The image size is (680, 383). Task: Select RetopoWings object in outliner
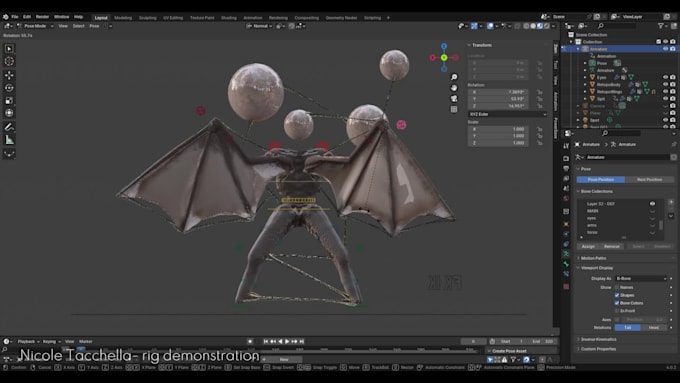click(609, 92)
